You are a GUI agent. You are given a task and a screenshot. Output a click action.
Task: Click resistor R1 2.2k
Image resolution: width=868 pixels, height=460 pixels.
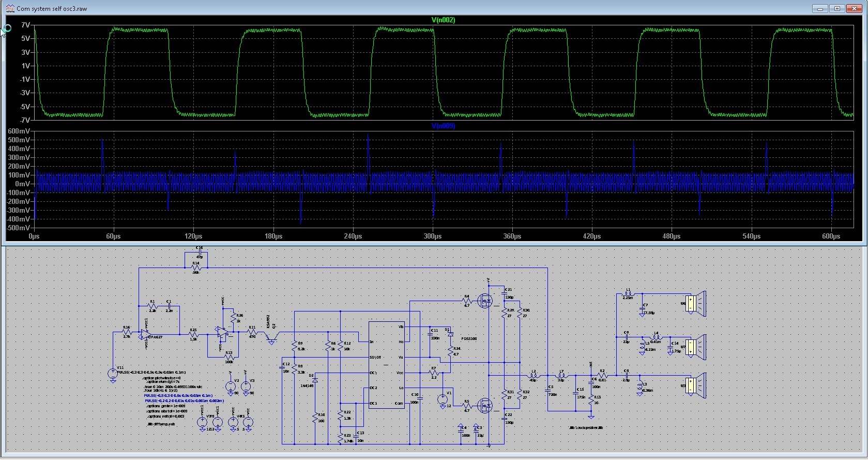[x=153, y=306]
